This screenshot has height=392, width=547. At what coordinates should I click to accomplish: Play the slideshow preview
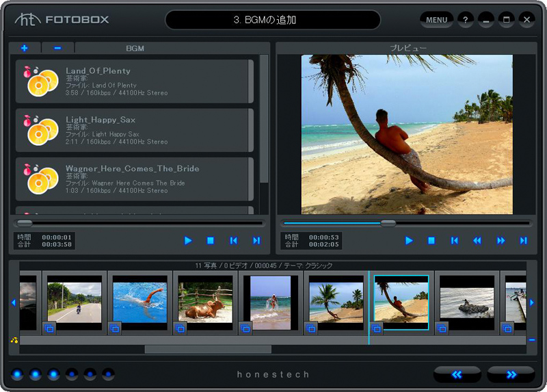point(409,240)
